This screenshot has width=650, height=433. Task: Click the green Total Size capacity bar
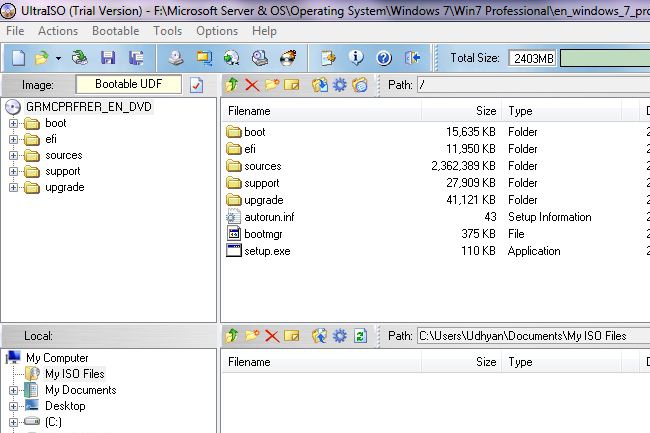coord(605,58)
